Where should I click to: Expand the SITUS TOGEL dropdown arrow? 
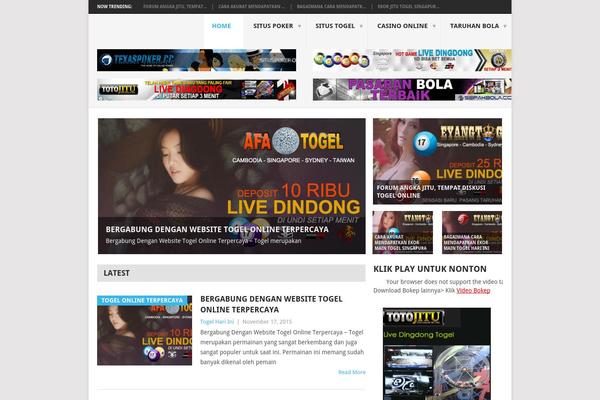(361, 26)
